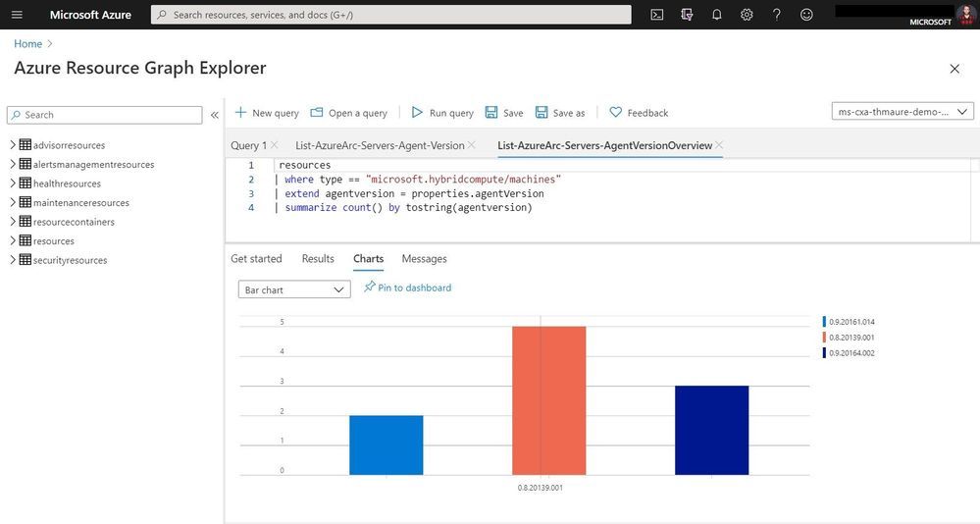
Task: Open the account avatar menu
Action: pyautogui.click(x=965, y=14)
